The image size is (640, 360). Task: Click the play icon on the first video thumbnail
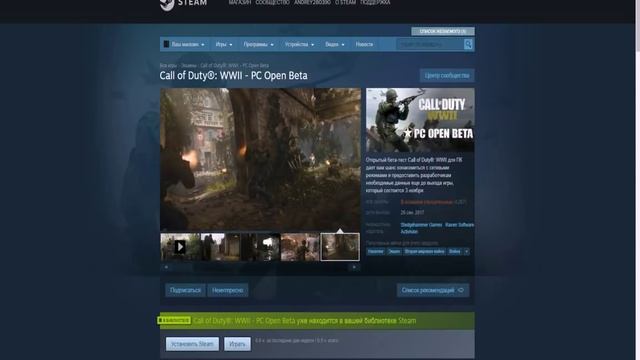[x=180, y=247]
